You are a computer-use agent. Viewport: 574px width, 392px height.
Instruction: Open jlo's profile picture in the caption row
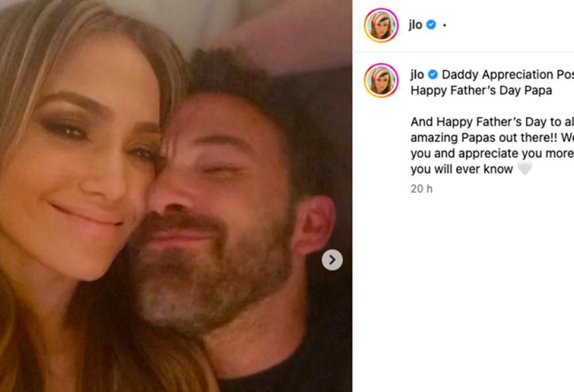click(x=382, y=79)
